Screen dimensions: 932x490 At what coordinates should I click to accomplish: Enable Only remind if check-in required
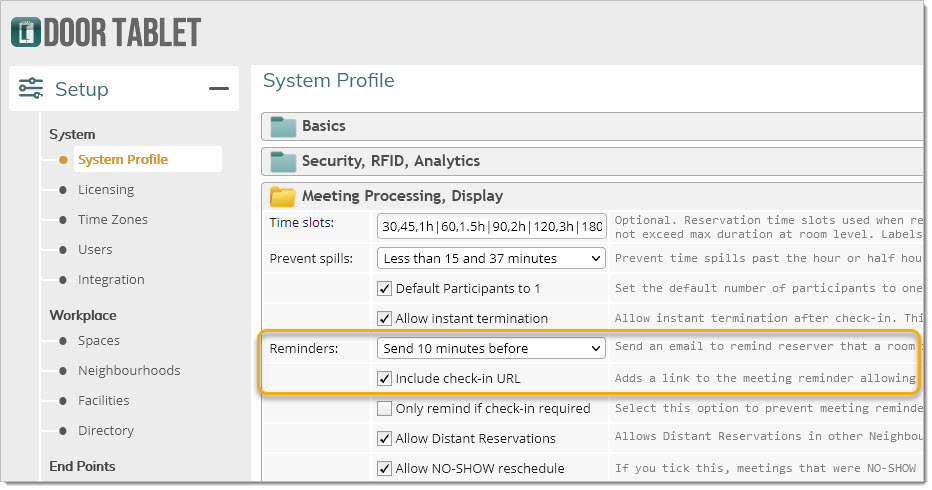tap(385, 409)
